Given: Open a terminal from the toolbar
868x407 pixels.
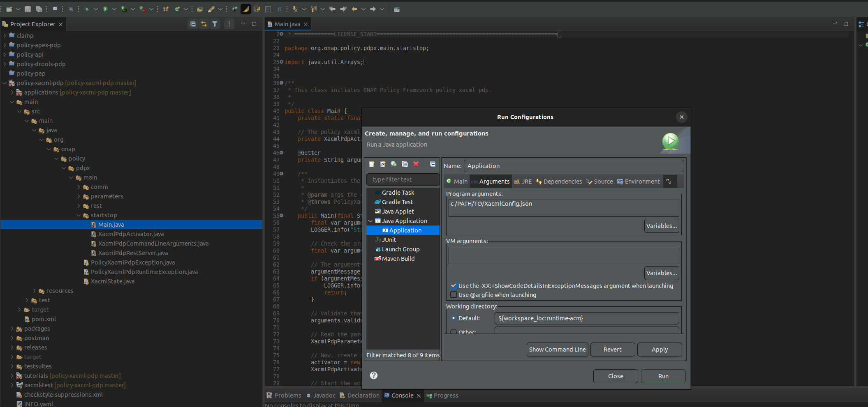Looking at the screenshot, I should click(55, 9).
